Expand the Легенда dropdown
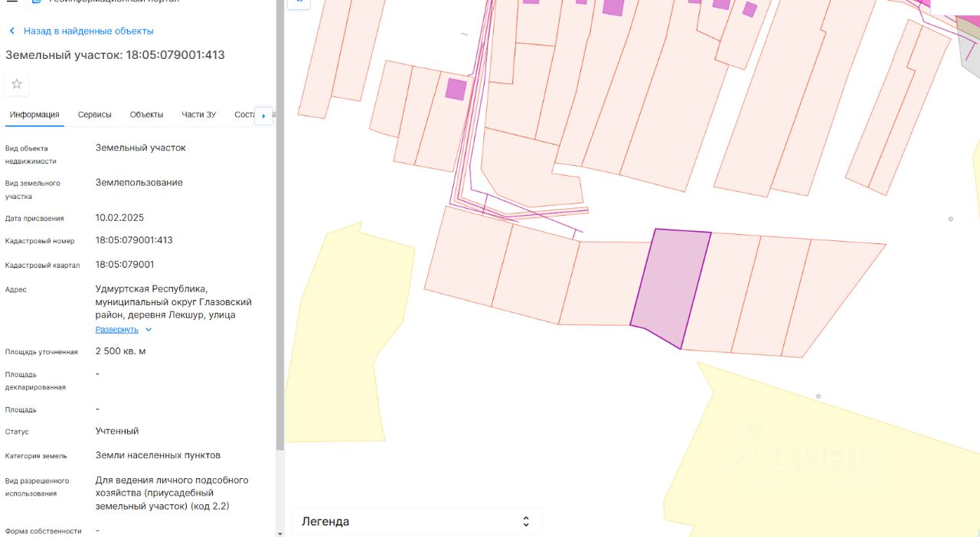The width and height of the screenshot is (980, 537). tap(416, 522)
